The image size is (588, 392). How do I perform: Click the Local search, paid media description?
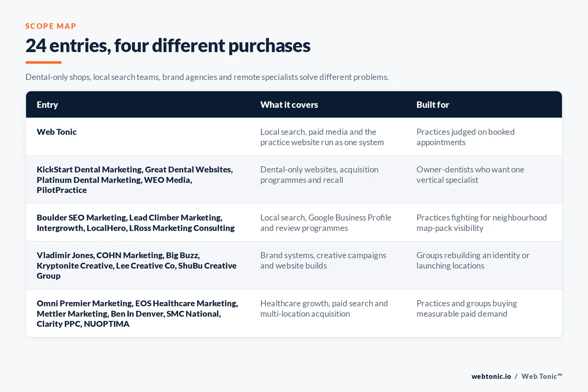tap(322, 137)
